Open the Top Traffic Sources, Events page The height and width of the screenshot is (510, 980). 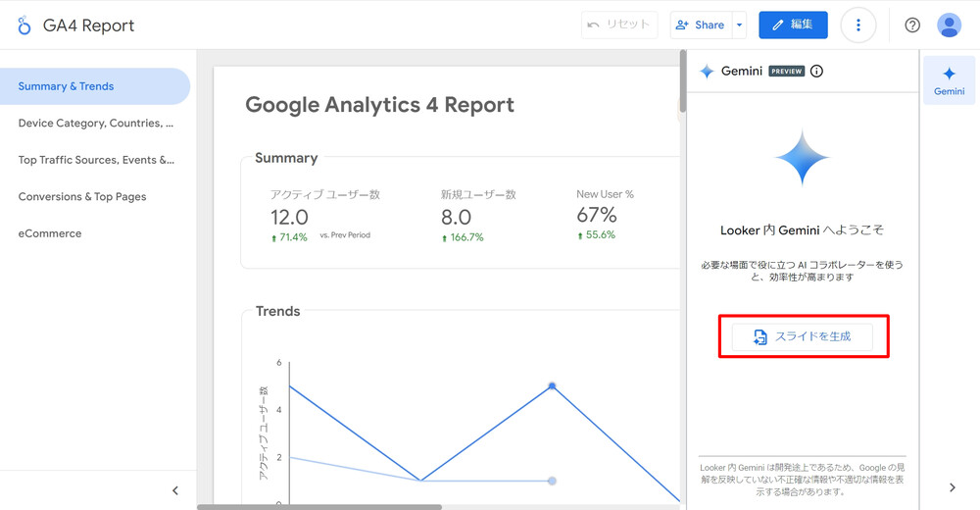[x=96, y=160]
